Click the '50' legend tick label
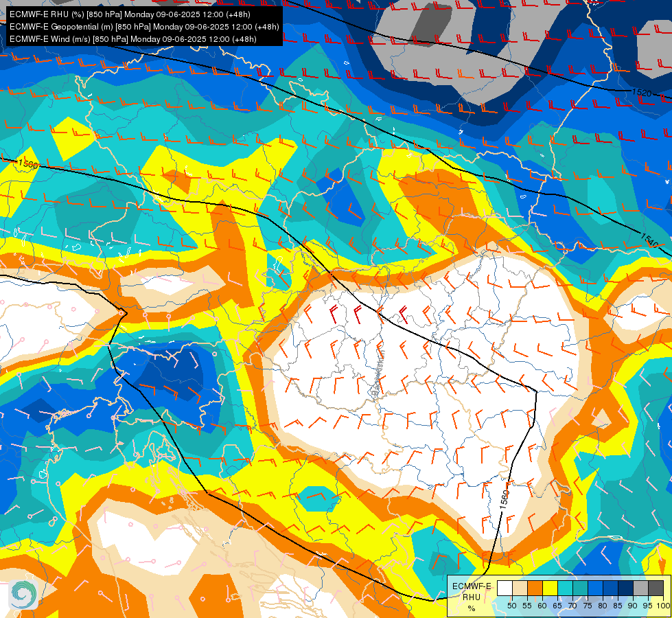 tap(511, 606)
